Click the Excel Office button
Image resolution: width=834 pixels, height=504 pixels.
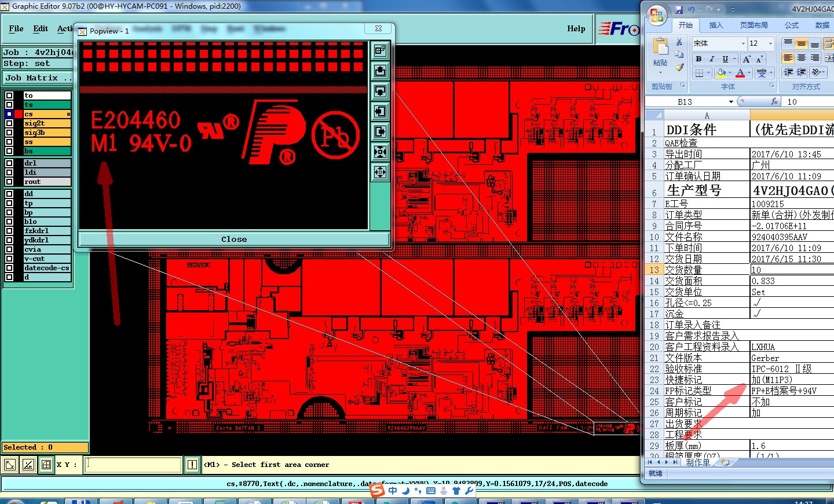(x=657, y=15)
